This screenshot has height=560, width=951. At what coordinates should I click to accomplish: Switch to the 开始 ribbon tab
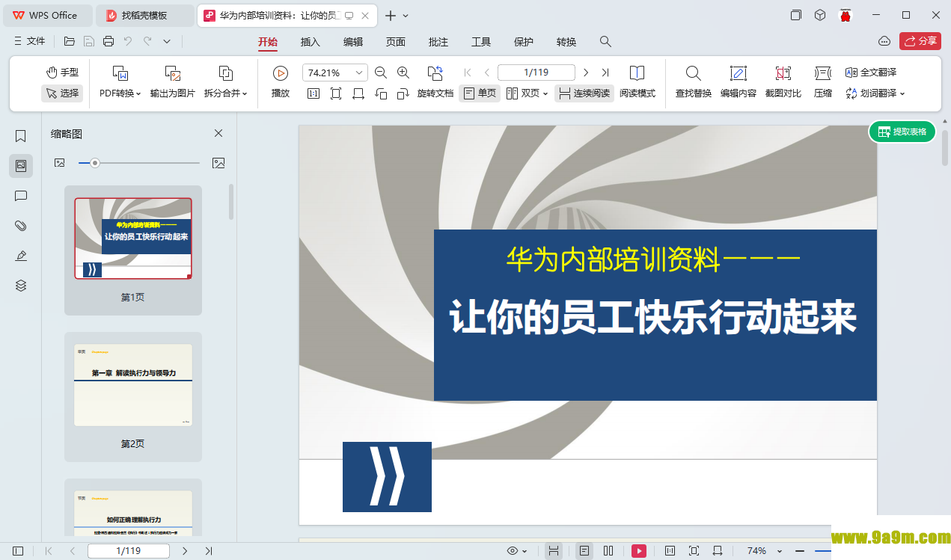(268, 42)
